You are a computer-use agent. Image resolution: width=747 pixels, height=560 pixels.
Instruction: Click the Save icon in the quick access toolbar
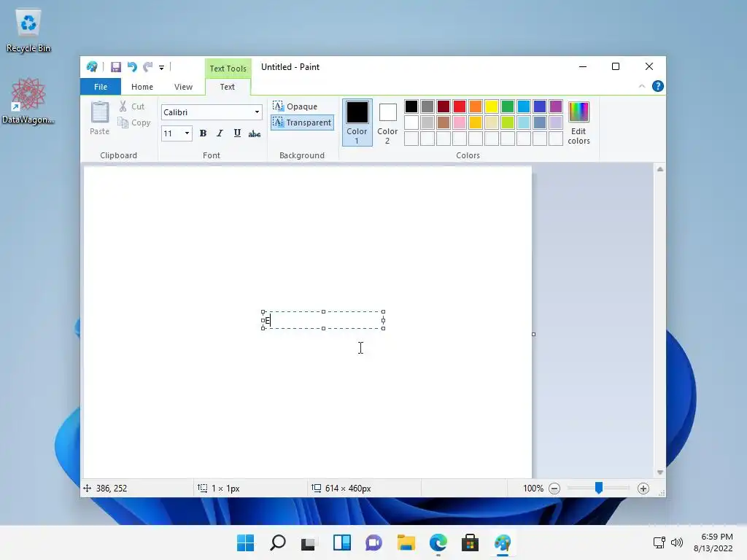tap(116, 67)
